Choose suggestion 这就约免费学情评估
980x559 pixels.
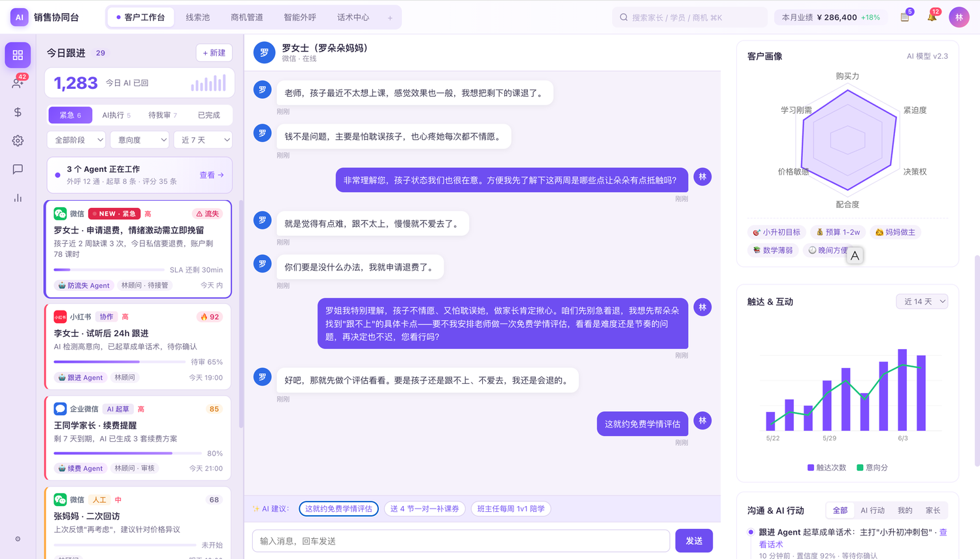coord(338,509)
